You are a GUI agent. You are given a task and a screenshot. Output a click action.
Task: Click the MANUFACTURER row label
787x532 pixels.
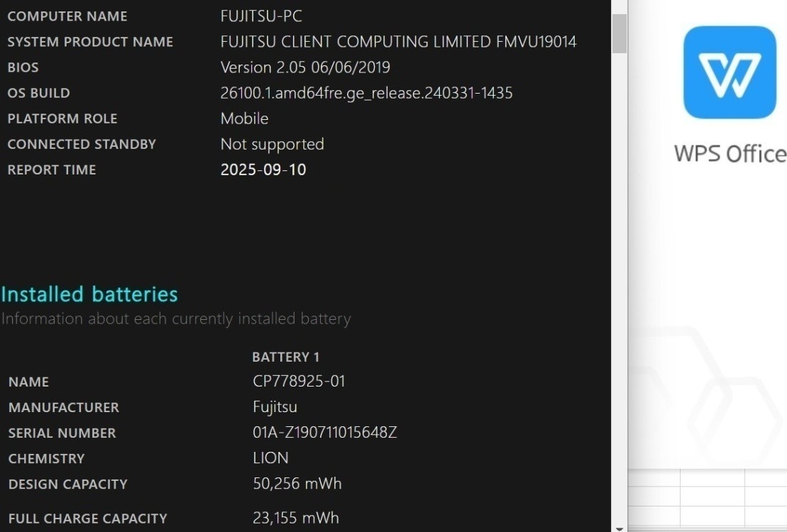click(x=64, y=408)
